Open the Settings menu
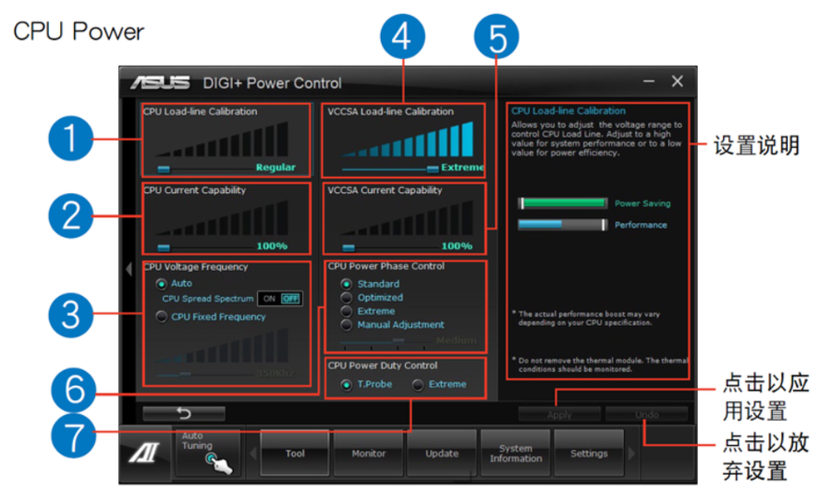The height and width of the screenshot is (504, 832). [589, 453]
